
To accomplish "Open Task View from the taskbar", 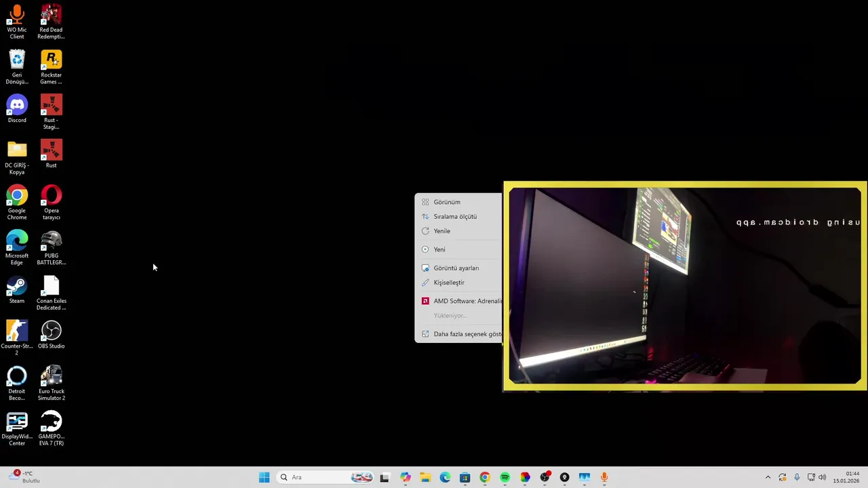I will (x=384, y=477).
